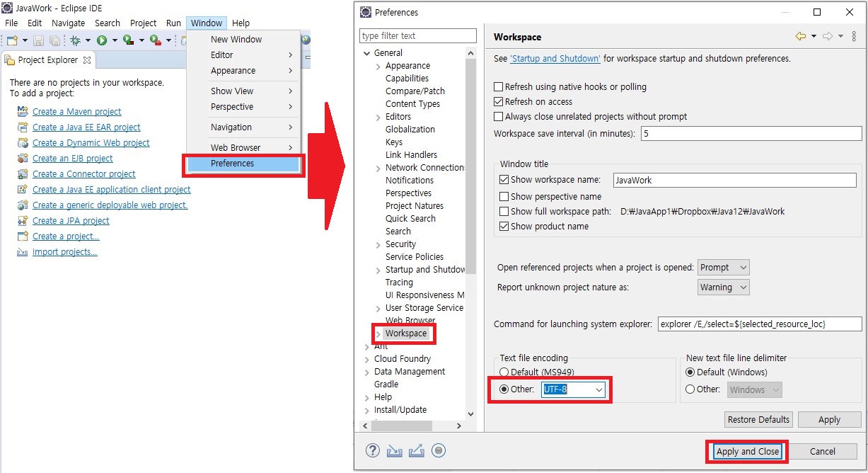
Task: Expand the Security tree node
Action: click(378, 244)
